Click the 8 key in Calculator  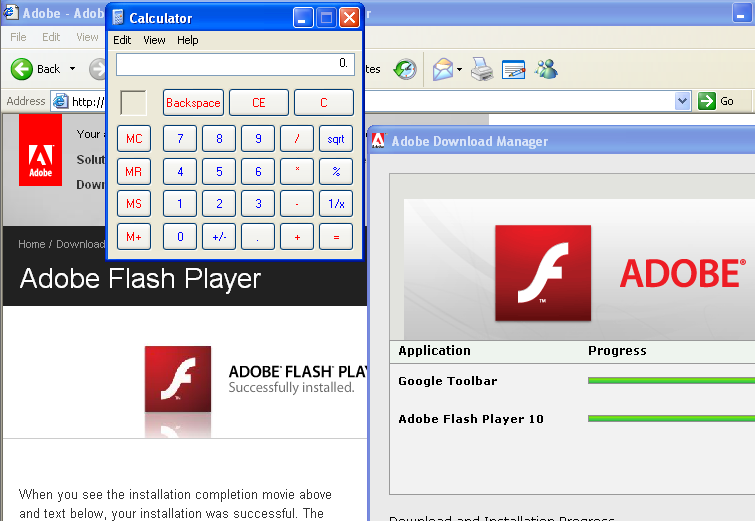[x=219, y=139]
